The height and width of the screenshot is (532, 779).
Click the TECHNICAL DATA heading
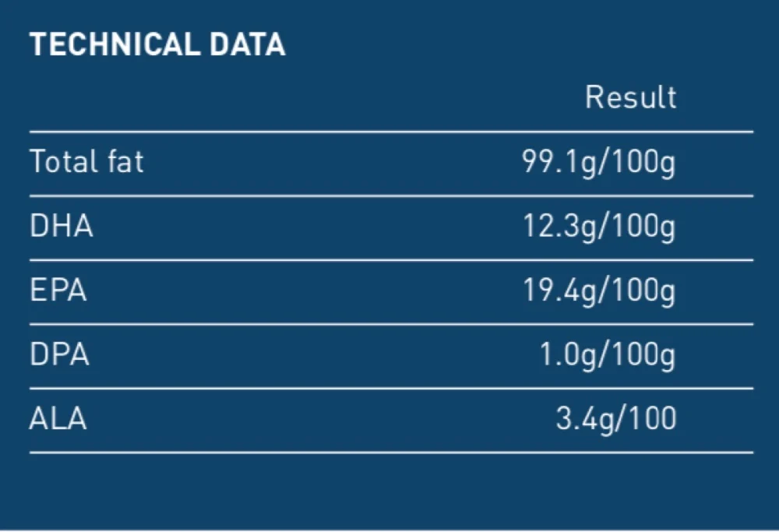[x=157, y=44]
